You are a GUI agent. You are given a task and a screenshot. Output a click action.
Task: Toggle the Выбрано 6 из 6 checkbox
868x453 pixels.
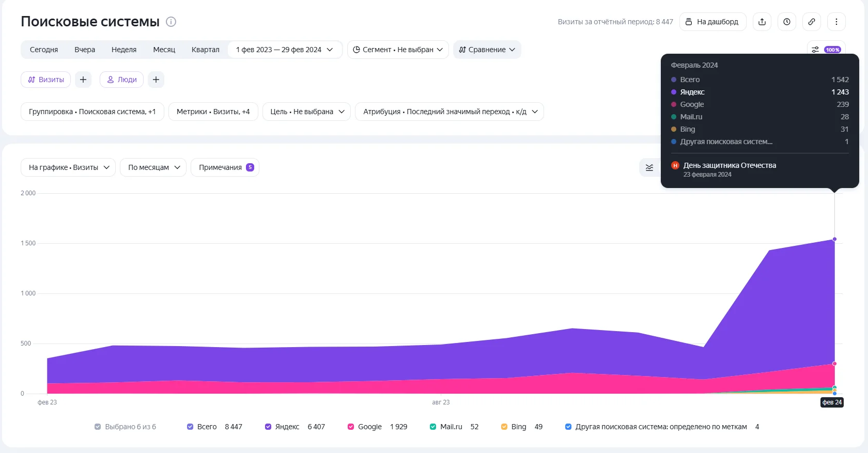tap(98, 427)
